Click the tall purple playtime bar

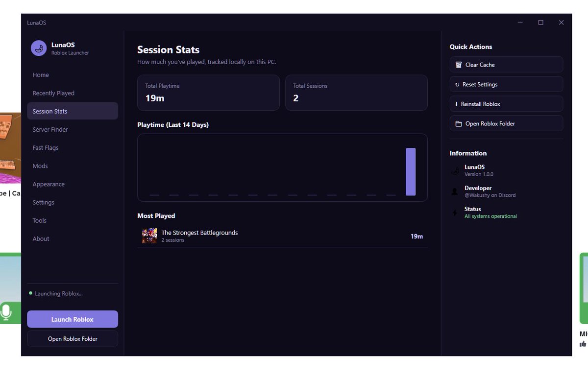coord(411,172)
